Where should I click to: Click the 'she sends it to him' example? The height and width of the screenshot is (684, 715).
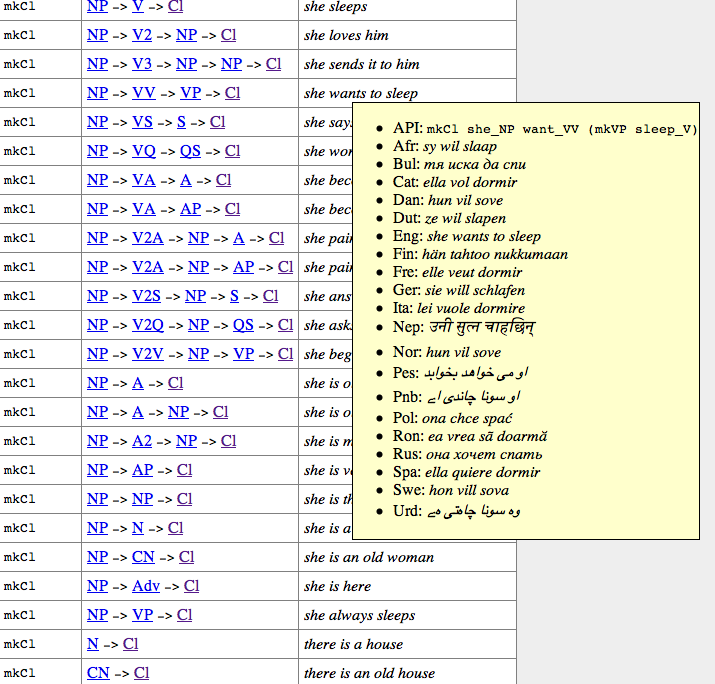click(x=361, y=64)
